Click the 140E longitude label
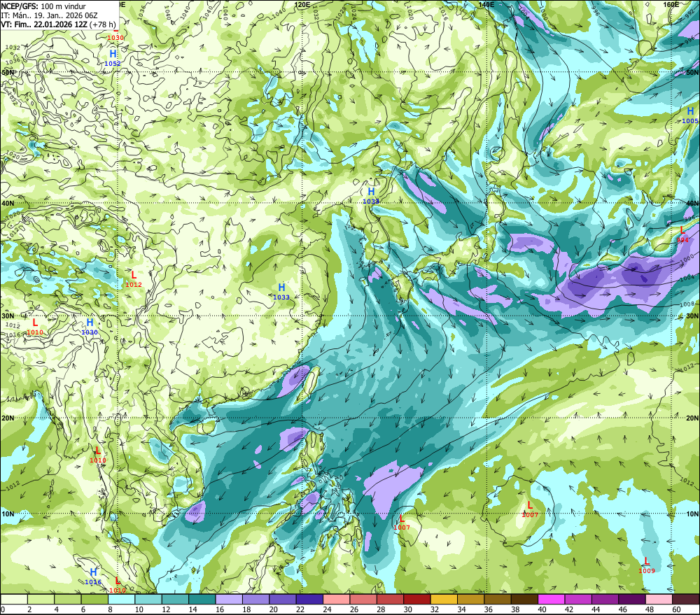The height and width of the screenshot is (615, 700). pyautogui.click(x=486, y=4)
